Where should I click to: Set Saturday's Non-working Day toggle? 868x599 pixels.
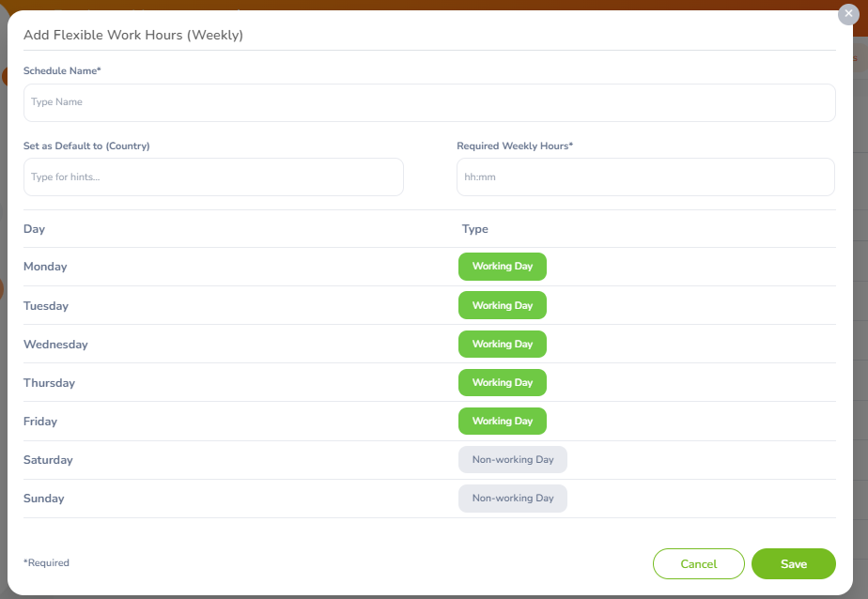[512, 460]
